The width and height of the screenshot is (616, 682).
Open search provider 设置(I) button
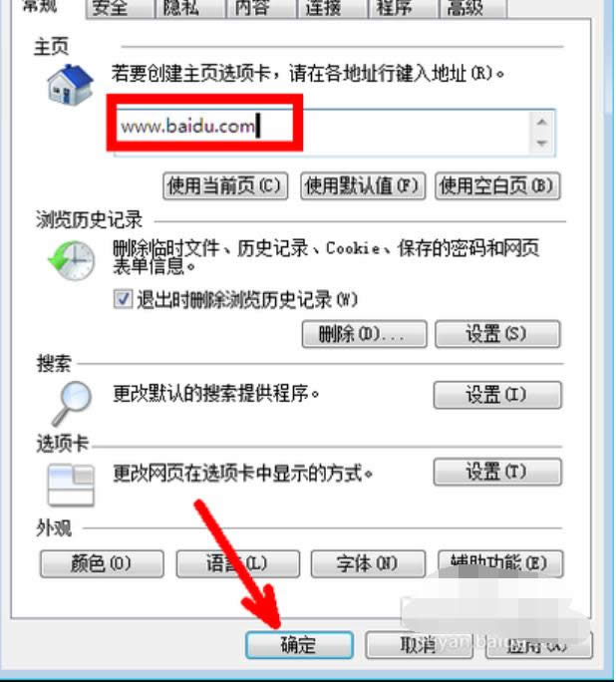tap(497, 395)
